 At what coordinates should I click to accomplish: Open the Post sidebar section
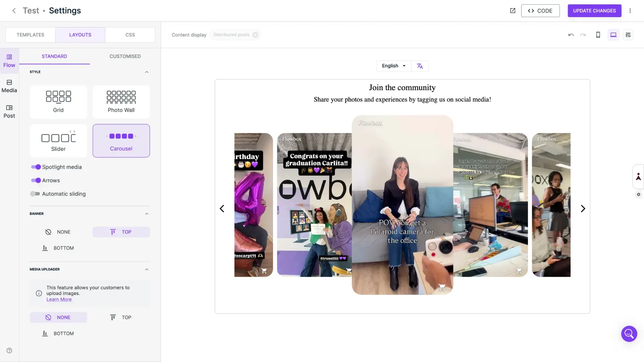click(9, 112)
